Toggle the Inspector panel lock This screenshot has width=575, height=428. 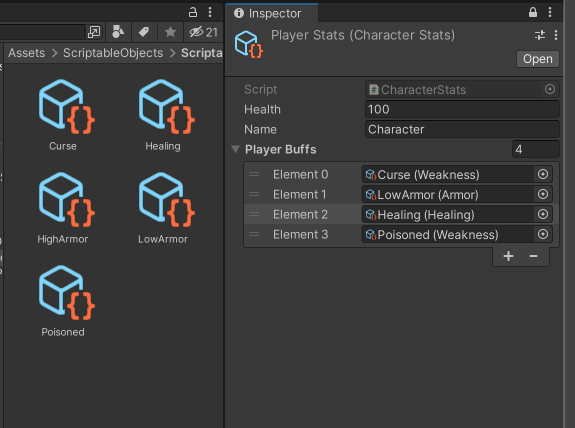(533, 12)
